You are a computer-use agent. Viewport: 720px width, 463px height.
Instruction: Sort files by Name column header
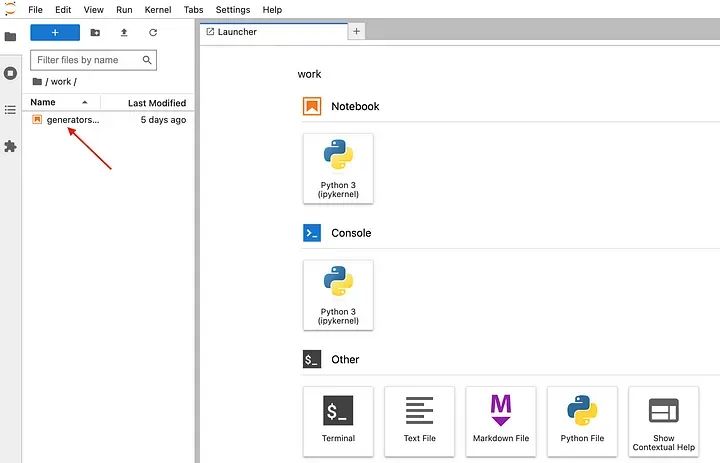(x=43, y=102)
